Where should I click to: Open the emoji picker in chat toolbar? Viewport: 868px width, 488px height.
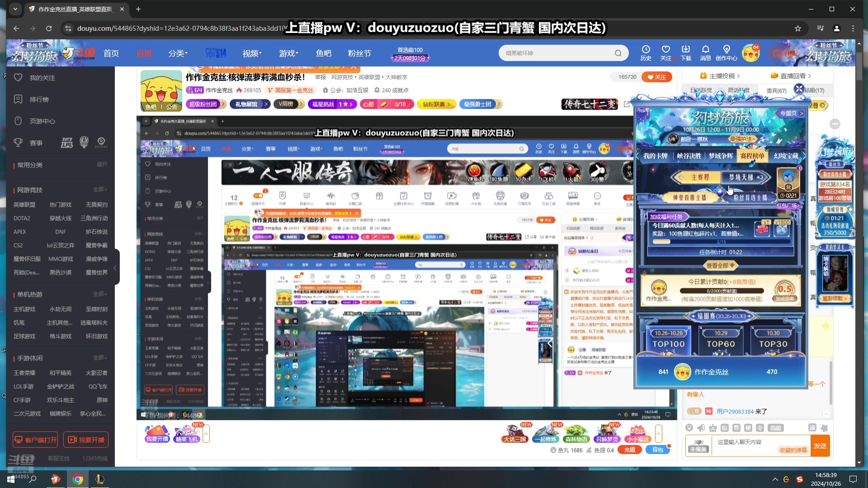click(689, 427)
